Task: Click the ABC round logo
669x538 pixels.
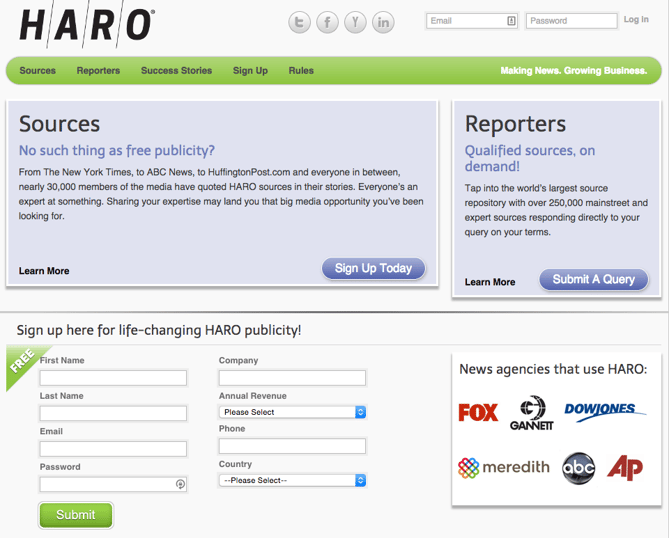Action: click(x=579, y=467)
